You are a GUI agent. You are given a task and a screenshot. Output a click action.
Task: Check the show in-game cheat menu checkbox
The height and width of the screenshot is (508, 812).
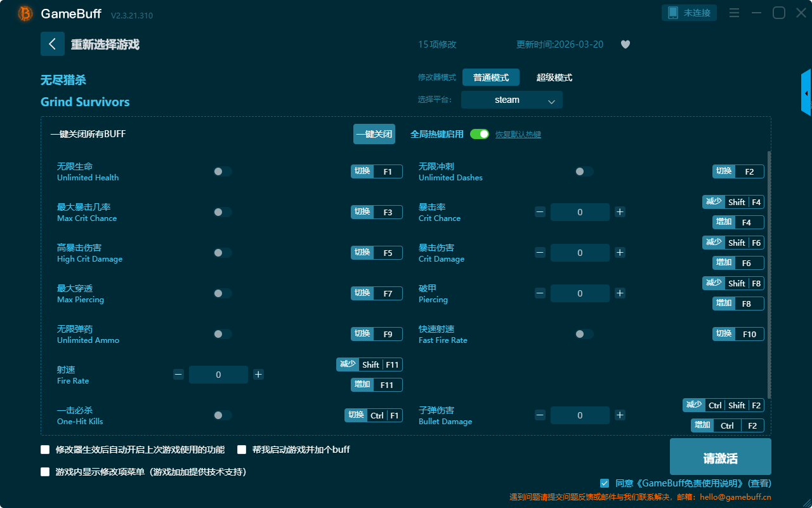[45, 472]
